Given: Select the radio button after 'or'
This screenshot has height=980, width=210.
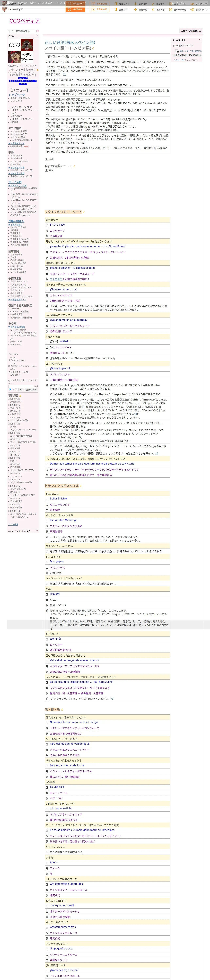Looking at the screenshot, I should coord(16,390).
